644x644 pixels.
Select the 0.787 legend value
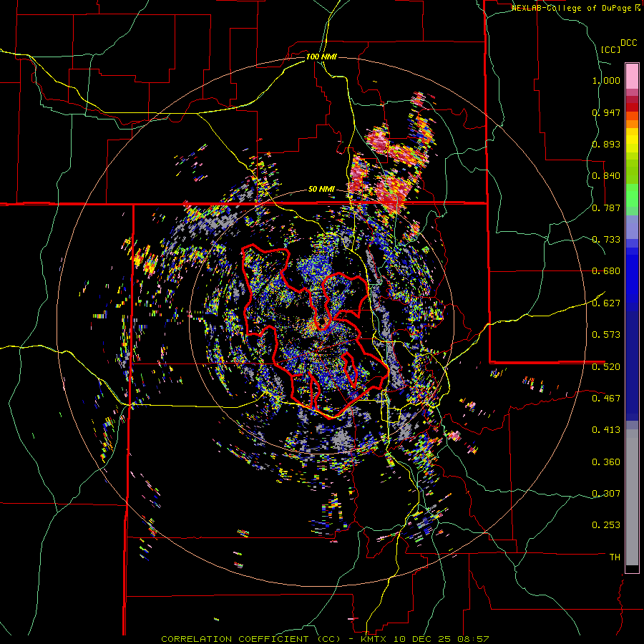tap(606, 208)
